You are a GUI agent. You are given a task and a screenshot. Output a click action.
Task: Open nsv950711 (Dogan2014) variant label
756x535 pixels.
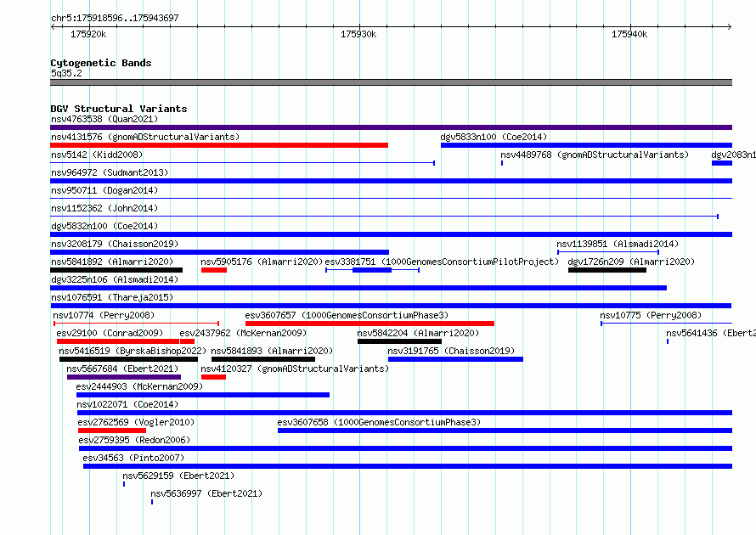click(x=104, y=190)
